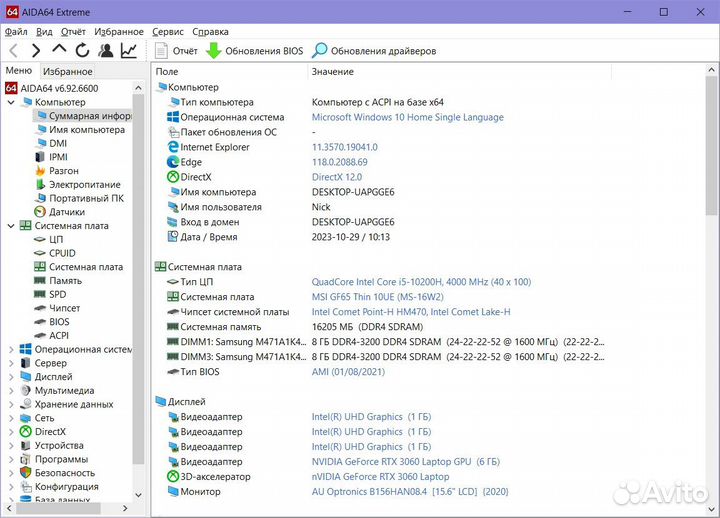Select Память tree item
Screen dimensions: 720x518
click(58, 281)
